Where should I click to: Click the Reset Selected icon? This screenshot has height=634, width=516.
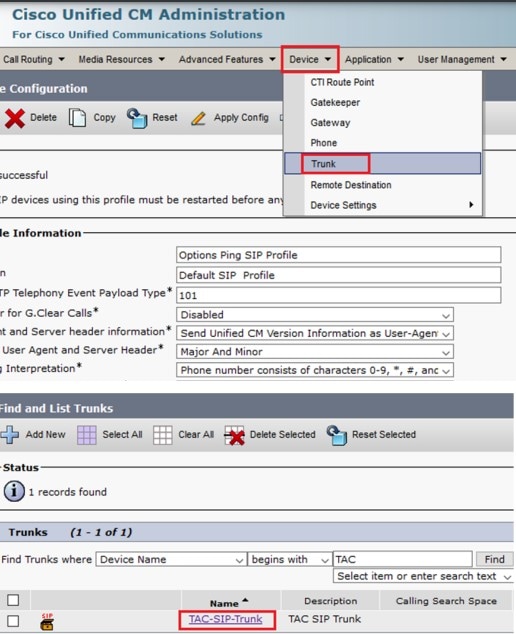337,435
